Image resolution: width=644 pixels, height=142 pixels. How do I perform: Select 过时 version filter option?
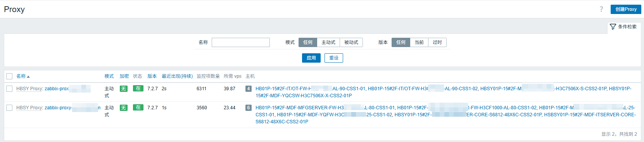[437, 42]
